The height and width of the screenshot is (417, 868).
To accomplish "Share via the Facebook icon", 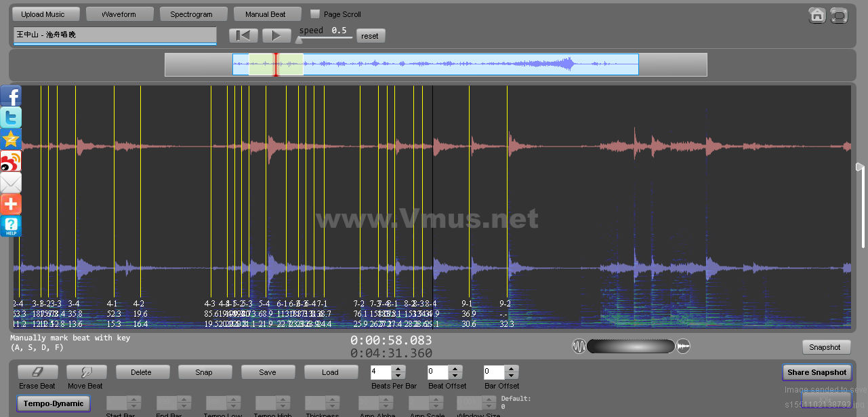I will pyautogui.click(x=11, y=96).
